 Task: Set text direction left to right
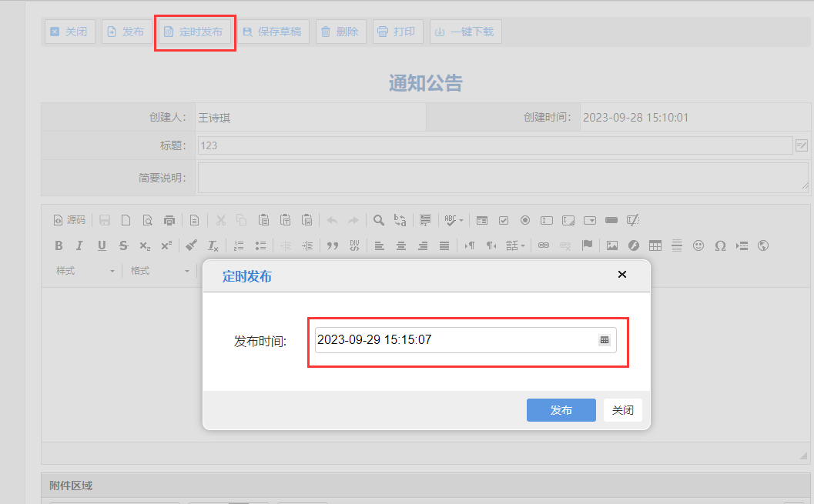coord(469,245)
